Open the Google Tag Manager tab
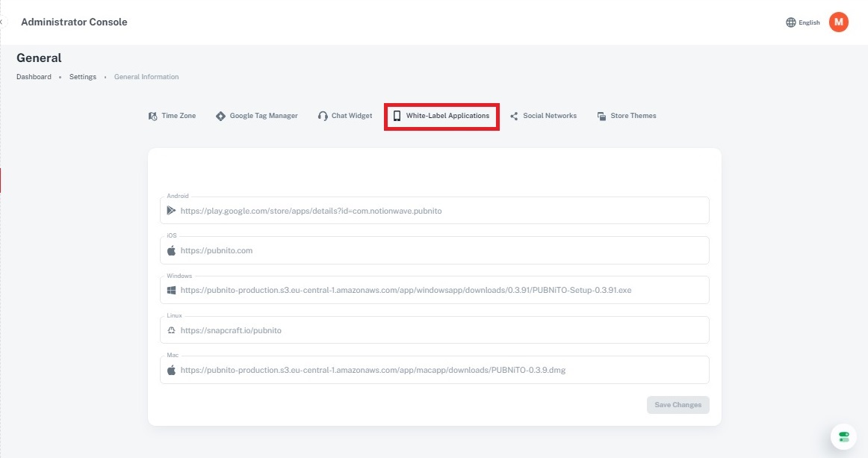The height and width of the screenshot is (458, 868). [257, 116]
